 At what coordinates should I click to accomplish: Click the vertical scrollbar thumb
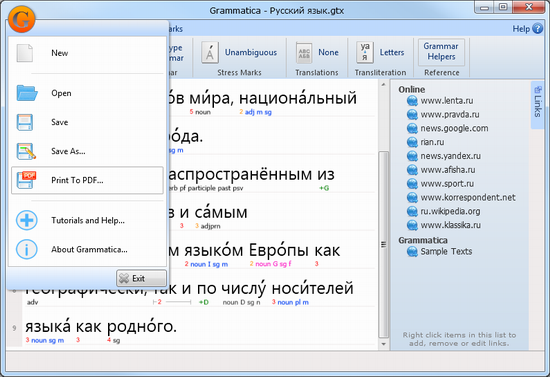[383, 244]
